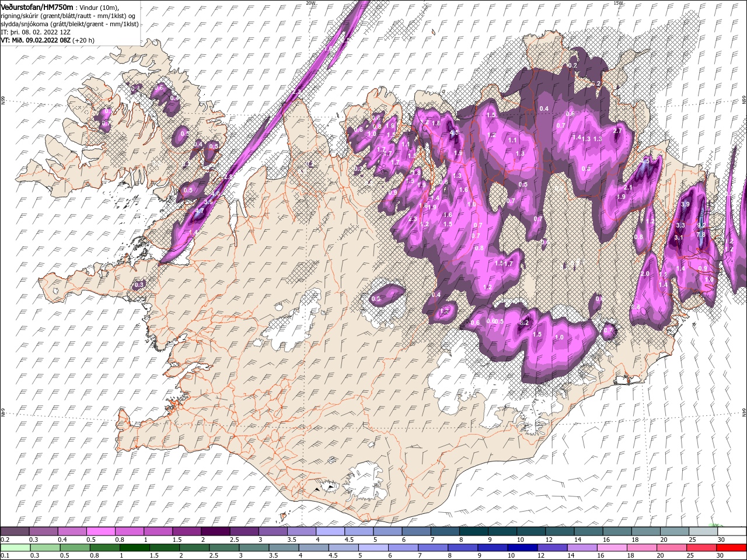
Task: Click the 3.3 precipitation value on map
Action: point(680,225)
